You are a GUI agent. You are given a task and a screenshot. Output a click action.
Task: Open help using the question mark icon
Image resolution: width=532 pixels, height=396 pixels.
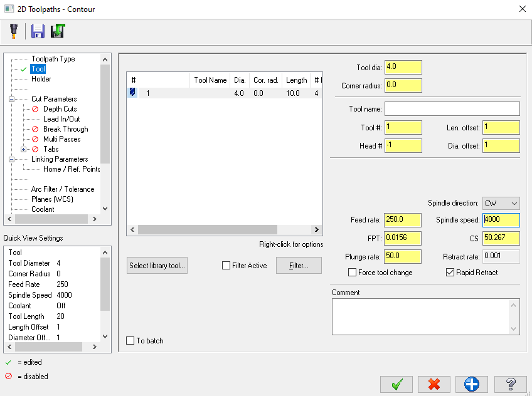pos(509,384)
